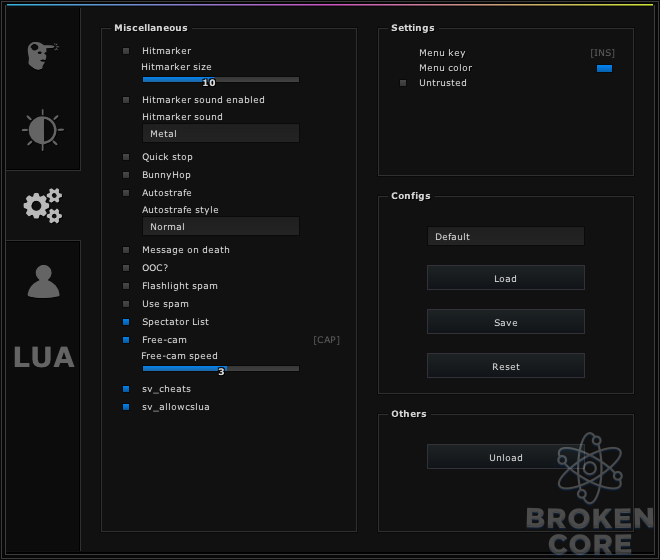The width and height of the screenshot is (660, 560).
Task: Open config dropdown showing Default
Action: (506, 237)
